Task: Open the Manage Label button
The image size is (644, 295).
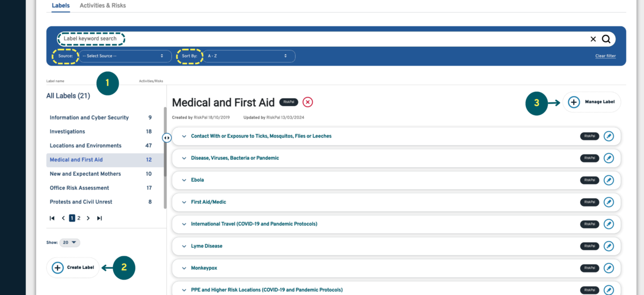Action: pos(592,102)
